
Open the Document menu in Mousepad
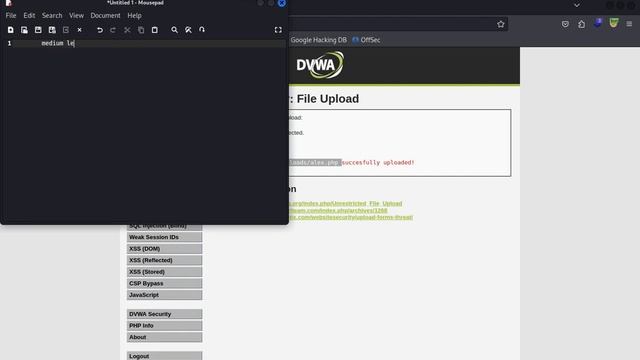tap(105, 16)
